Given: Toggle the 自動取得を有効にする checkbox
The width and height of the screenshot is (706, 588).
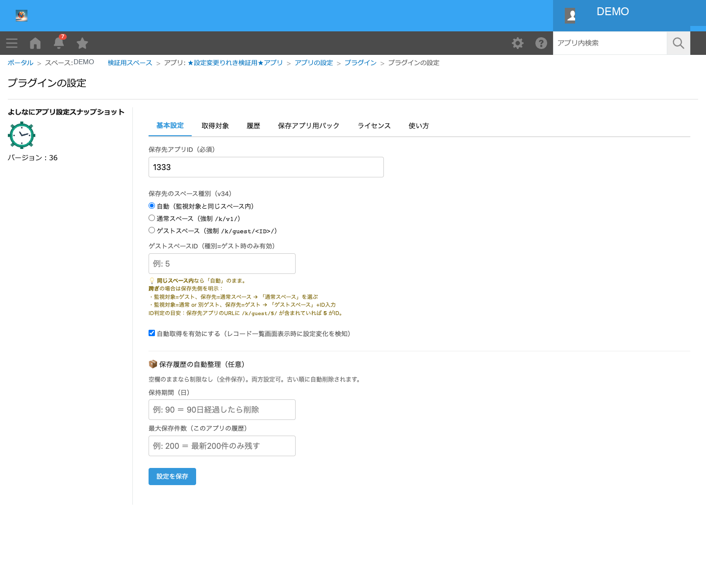Looking at the screenshot, I should pyautogui.click(x=152, y=333).
